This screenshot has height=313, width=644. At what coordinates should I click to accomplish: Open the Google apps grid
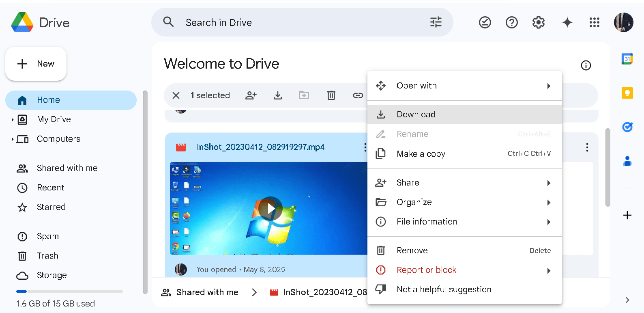click(595, 22)
